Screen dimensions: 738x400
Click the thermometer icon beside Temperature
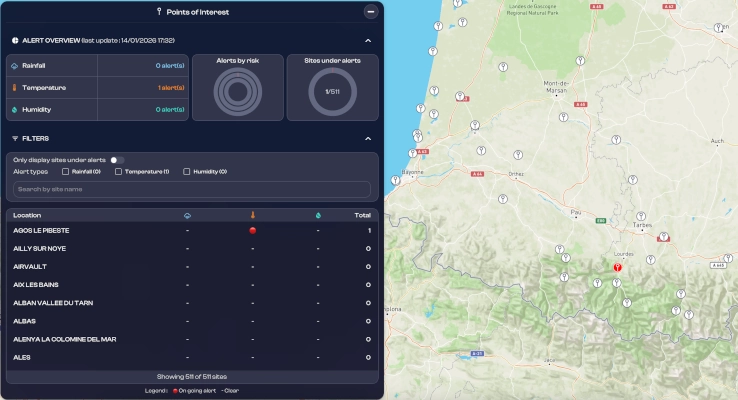pyautogui.click(x=15, y=88)
